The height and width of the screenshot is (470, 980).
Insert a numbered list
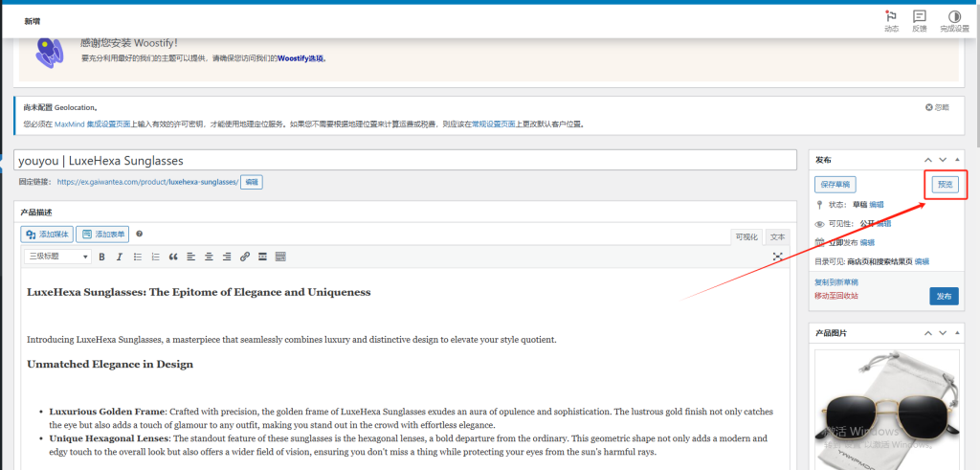tap(154, 257)
